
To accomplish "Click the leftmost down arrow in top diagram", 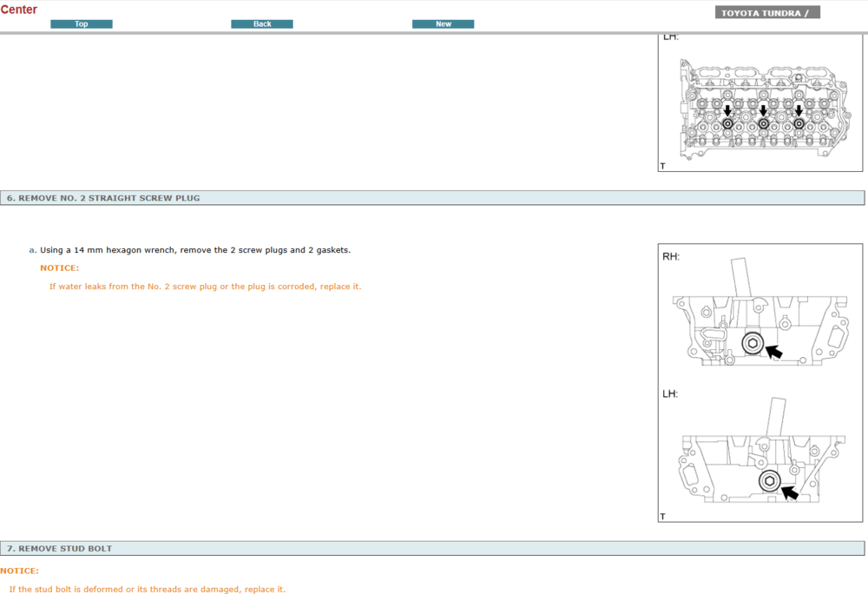I will (727, 111).
